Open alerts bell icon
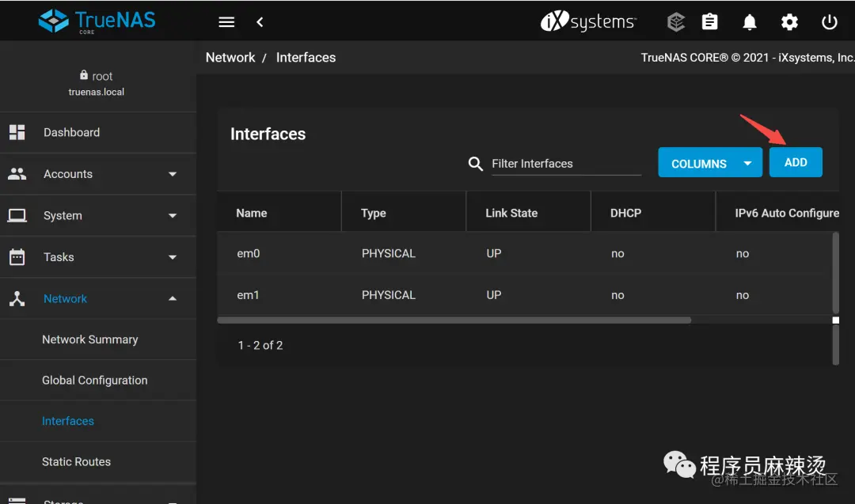This screenshot has width=855, height=504. [750, 22]
